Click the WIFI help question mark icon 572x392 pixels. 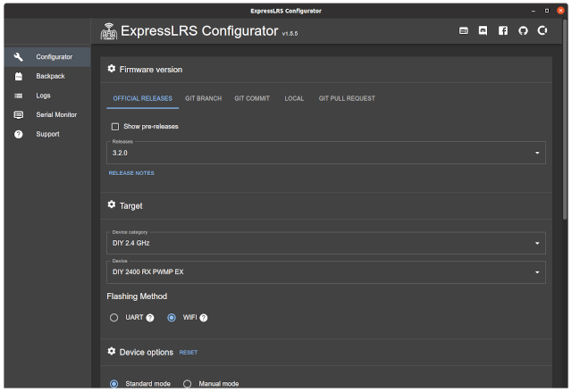click(204, 318)
